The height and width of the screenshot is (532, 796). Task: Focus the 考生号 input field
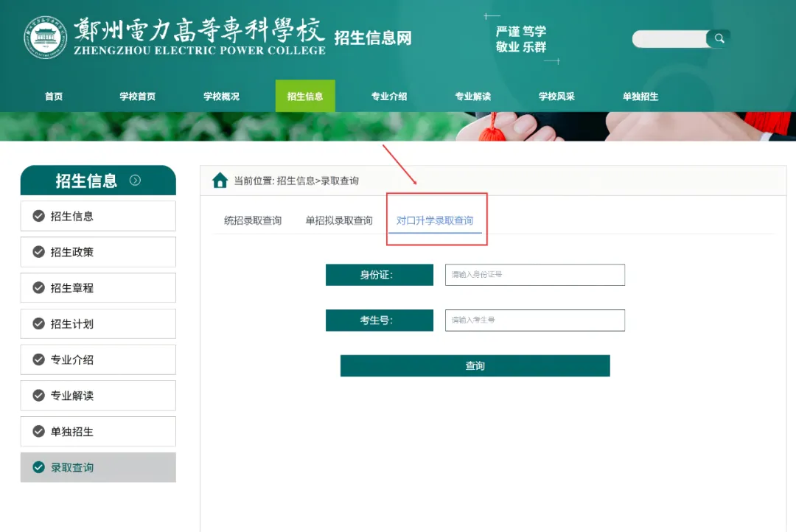[535, 321]
